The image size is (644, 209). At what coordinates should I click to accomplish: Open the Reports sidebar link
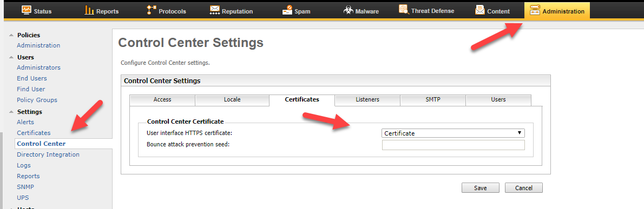(28, 176)
